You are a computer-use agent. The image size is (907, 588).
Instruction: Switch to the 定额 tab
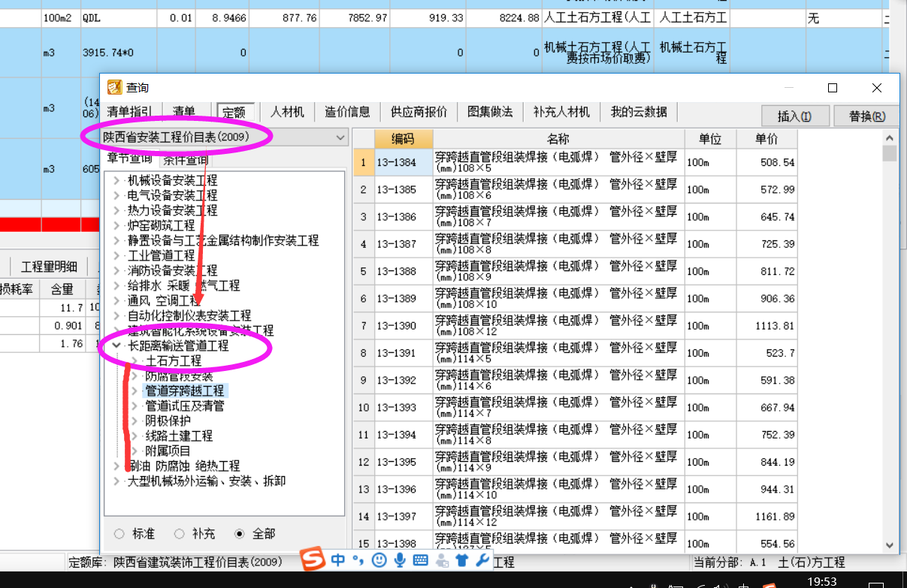235,112
